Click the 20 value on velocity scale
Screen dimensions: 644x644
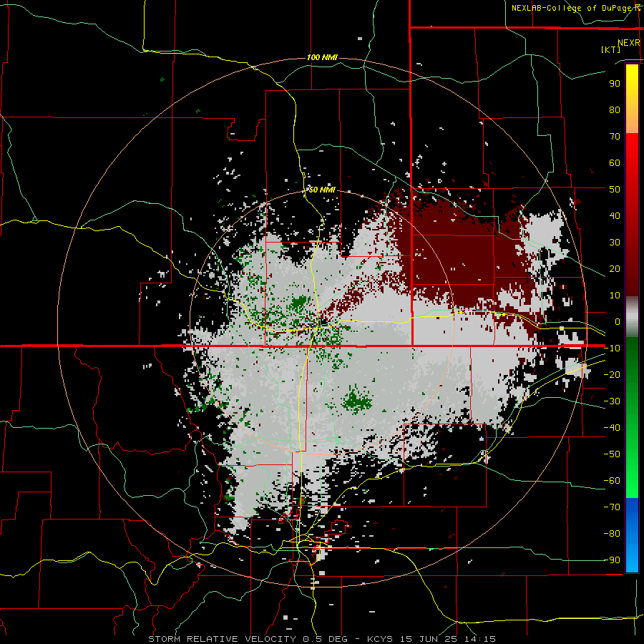(615, 269)
